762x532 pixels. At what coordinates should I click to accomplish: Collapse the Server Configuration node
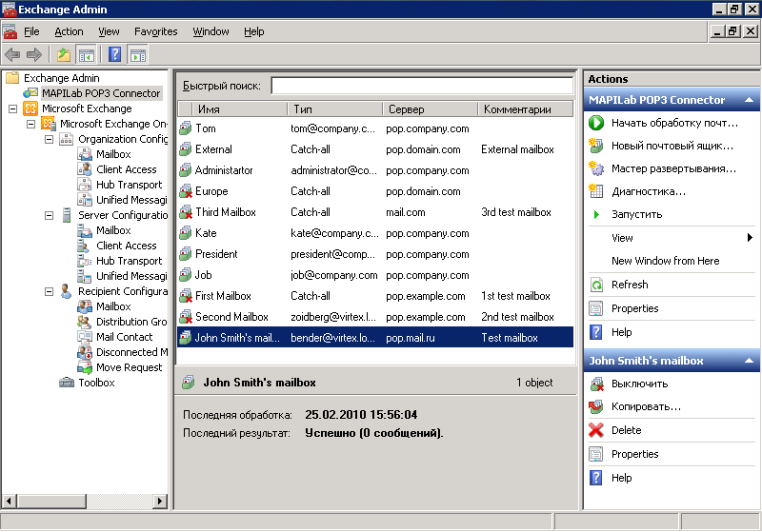(x=50, y=215)
